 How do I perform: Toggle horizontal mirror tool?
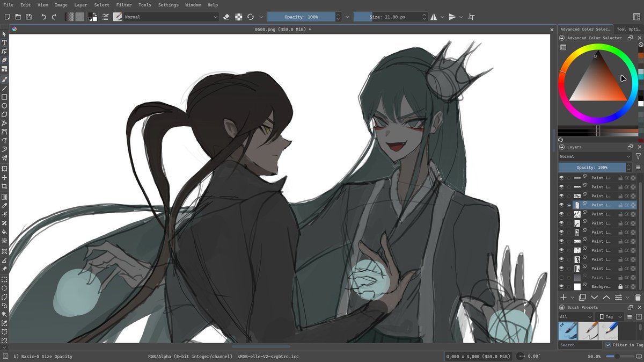(x=434, y=17)
